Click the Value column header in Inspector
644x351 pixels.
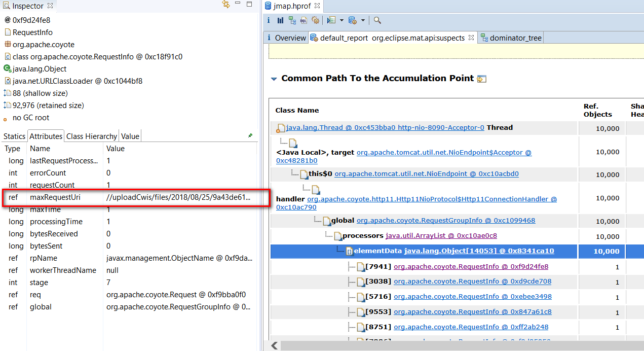point(116,149)
